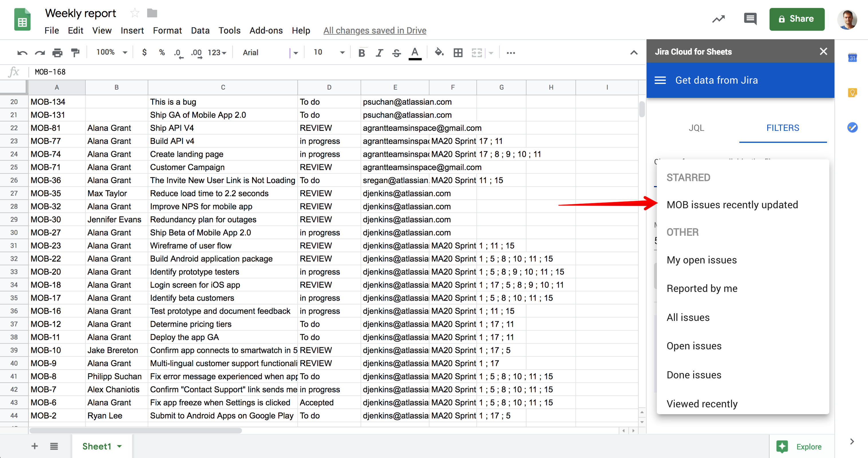This screenshot has width=868, height=458.
Task: Click the Explore button
Action: pos(799,446)
